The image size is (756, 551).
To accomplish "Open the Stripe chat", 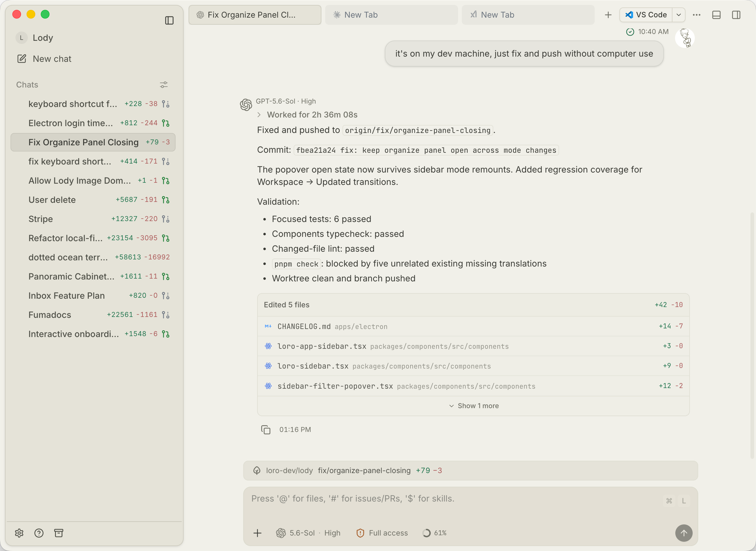I will point(93,219).
